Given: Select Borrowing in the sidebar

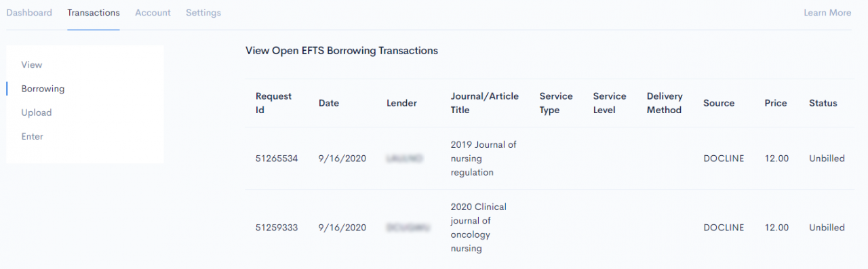Looking at the screenshot, I should pyautogui.click(x=43, y=89).
